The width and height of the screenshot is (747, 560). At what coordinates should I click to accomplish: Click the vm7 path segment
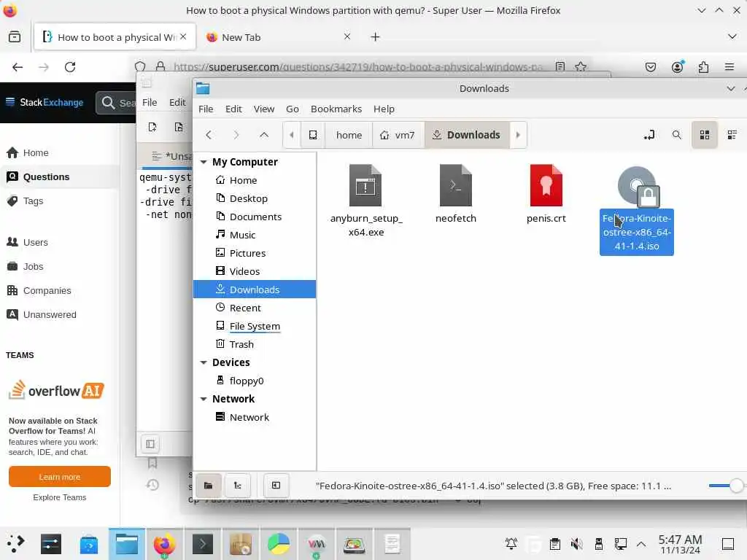pyautogui.click(x=397, y=135)
